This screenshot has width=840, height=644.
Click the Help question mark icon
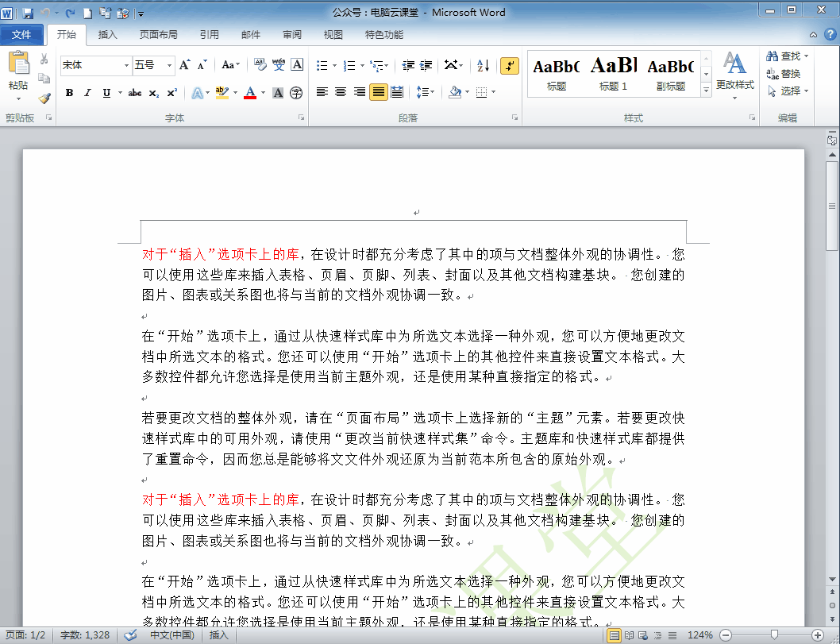pos(830,34)
